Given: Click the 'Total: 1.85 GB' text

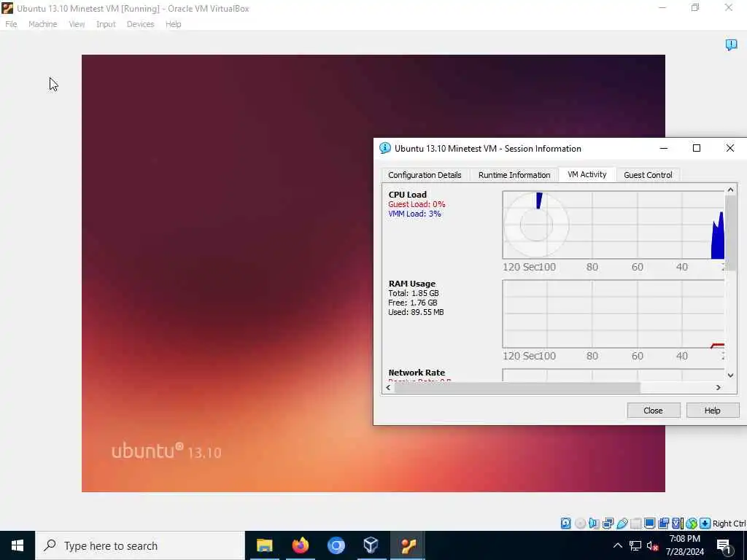Looking at the screenshot, I should click(x=414, y=293).
